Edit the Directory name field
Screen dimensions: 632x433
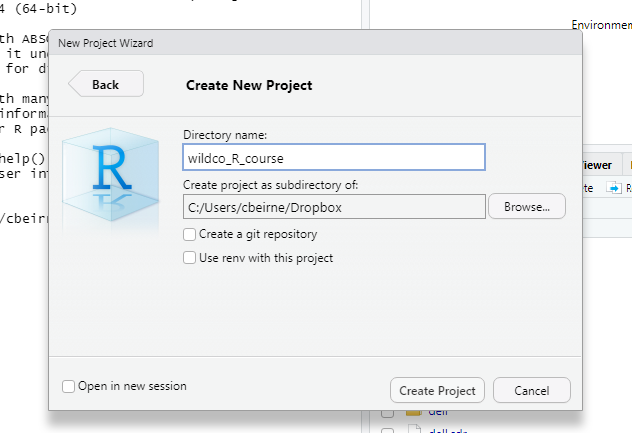pyautogui.click(x=334, y=158)
